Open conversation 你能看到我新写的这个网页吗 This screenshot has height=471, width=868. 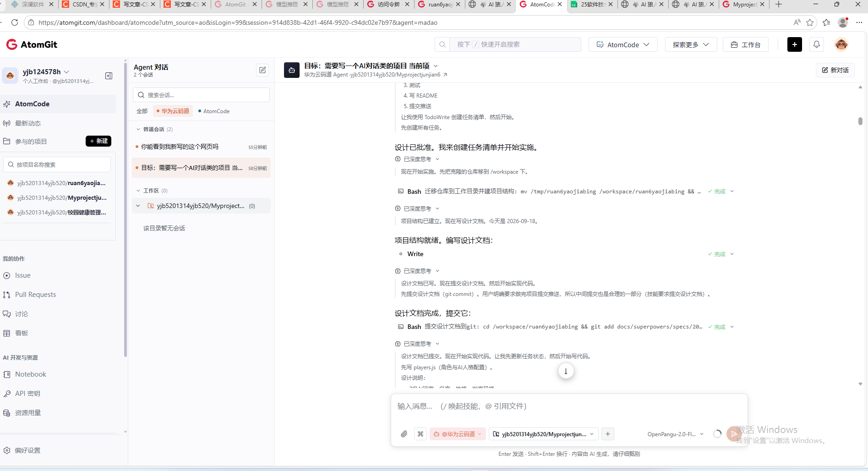[201, 147]
